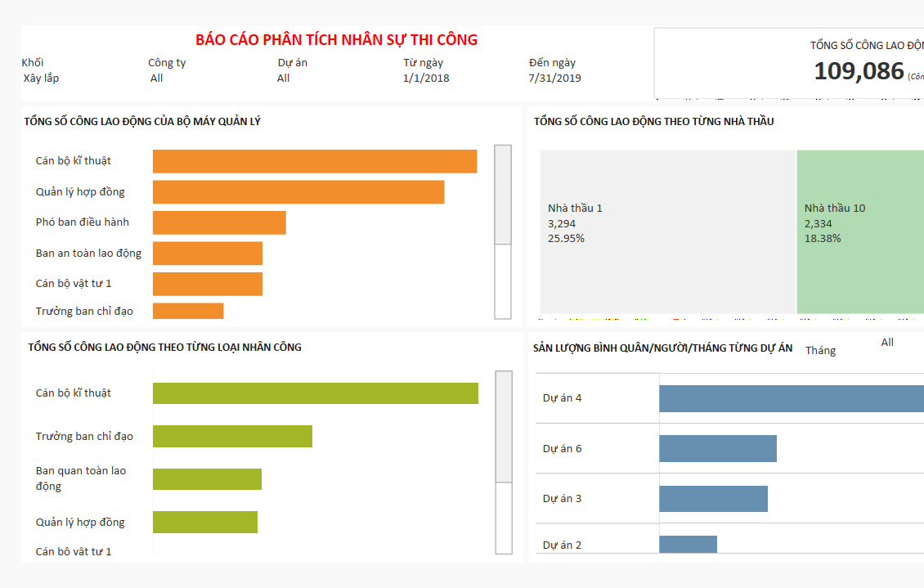The height and width of the screenshot is (588, 924).
Task: Select the blue Dự án 4 bar
Action: point(792,398)
